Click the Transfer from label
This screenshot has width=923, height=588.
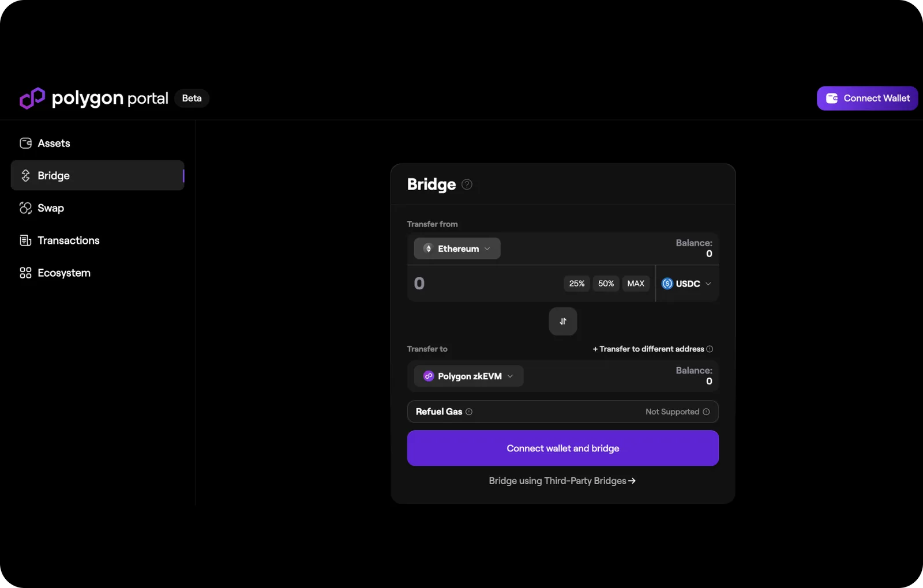pyautogui.click(x=432, y=224)
